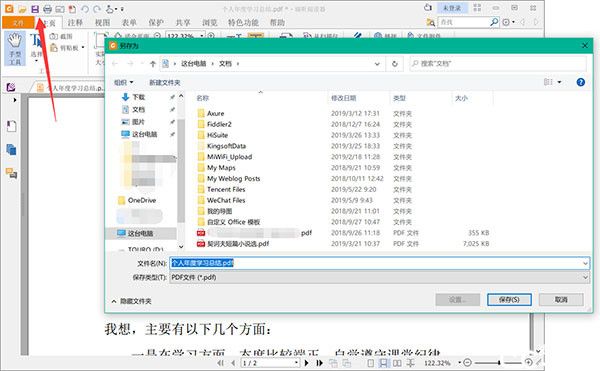Click the Cancel button in Save dialog
The height and width of the screenshot is (371, 600).
[x=561, y=299]
